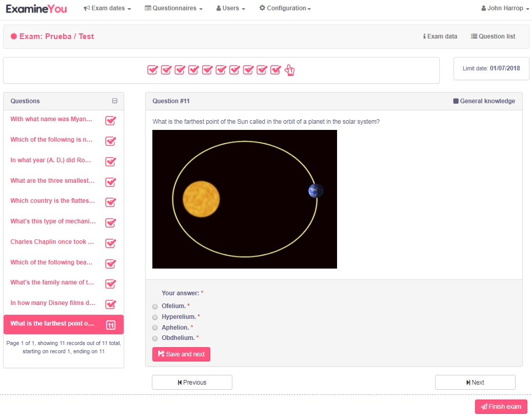Open the Exam data tab
Screen dimensions: 532x418
[x=440, y=36]
